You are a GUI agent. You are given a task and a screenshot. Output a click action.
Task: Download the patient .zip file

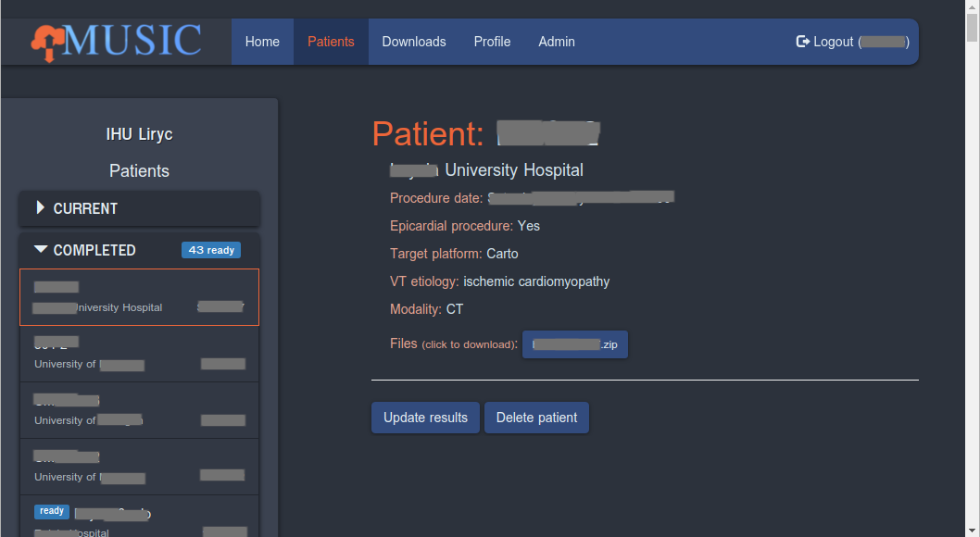pyautogui.click(x=575, y=344)
